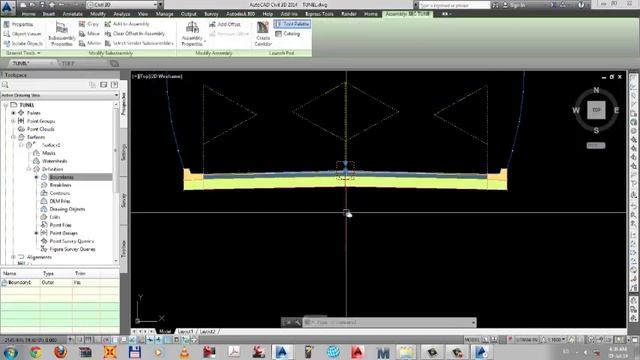The image size is (640, 360).
Task: Switch to the Layout1 tab
Action: [x=186, y=331]
